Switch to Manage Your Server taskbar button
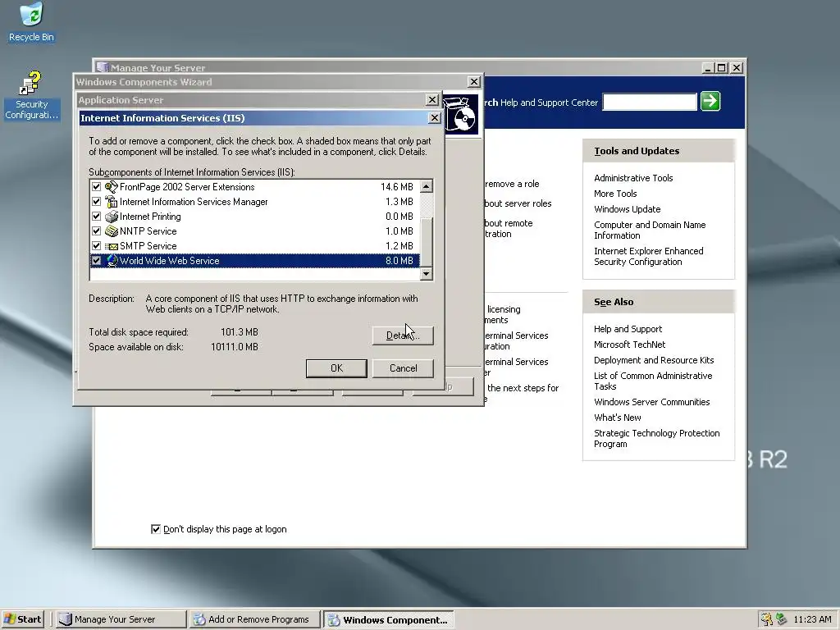Viewport: 840px width, 630px height. click(x=121, y=619)
